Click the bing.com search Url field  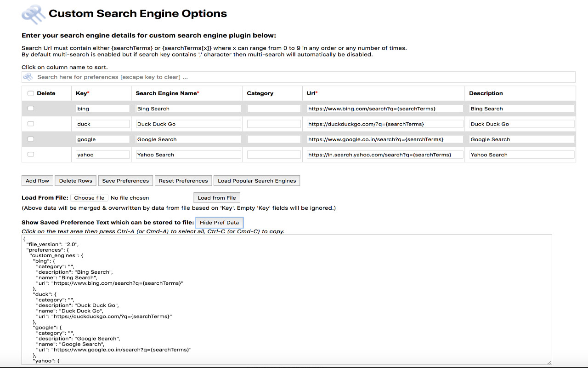[385, 109]
